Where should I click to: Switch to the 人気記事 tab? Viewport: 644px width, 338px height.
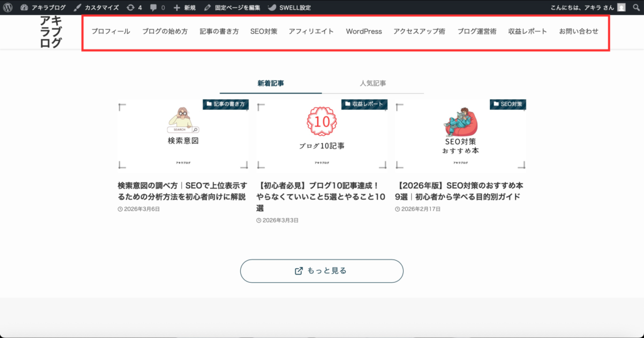(373, 83)
